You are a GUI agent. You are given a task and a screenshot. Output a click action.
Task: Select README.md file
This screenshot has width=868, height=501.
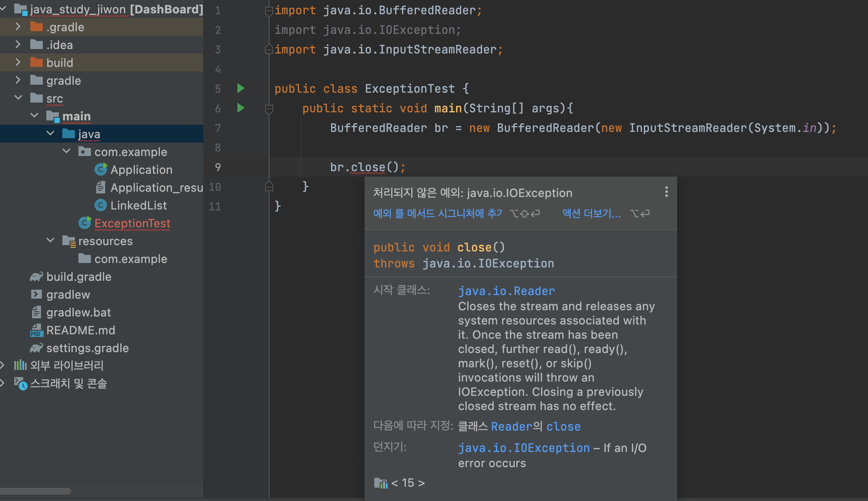tap(81, 330)
